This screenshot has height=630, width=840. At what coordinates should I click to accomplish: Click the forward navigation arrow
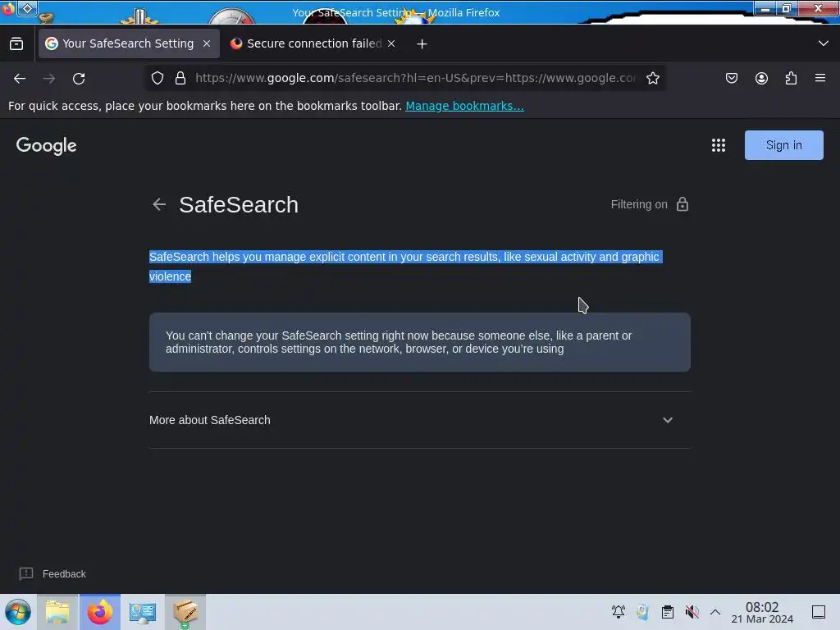49,78
